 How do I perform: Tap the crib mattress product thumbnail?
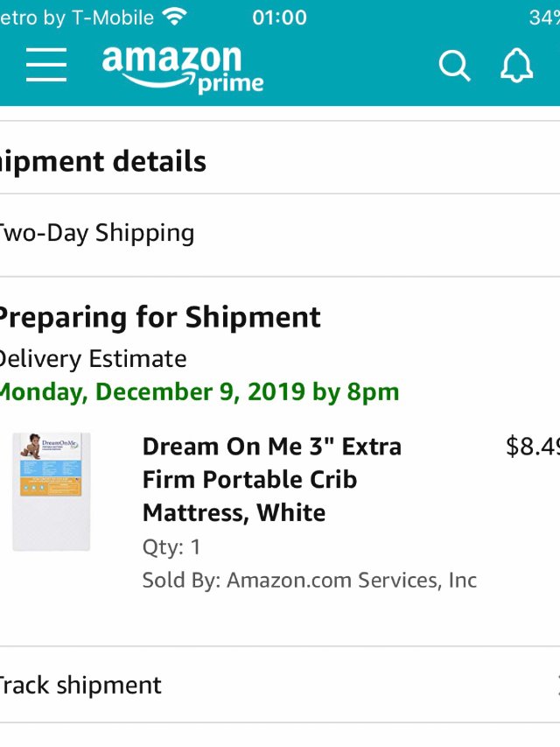pos(52,490)
